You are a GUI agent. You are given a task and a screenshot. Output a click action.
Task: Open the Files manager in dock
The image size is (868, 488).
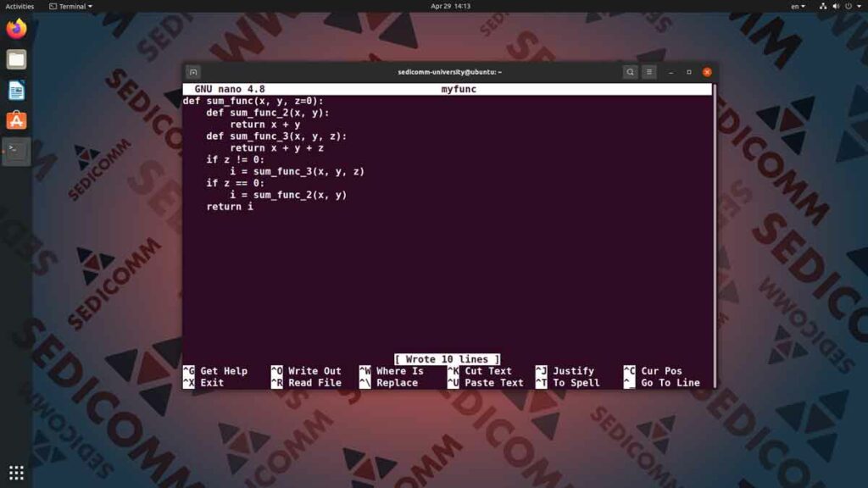16,59
